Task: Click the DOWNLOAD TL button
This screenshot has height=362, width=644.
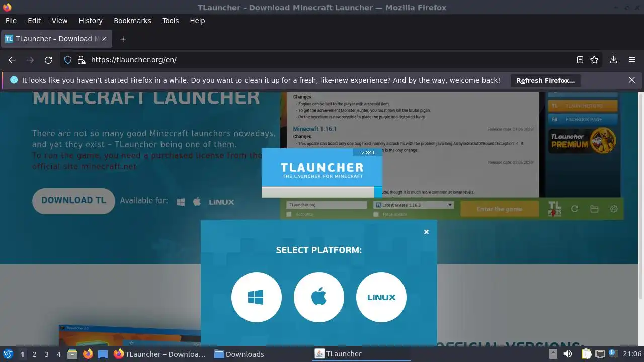Action: pos(73,200)
